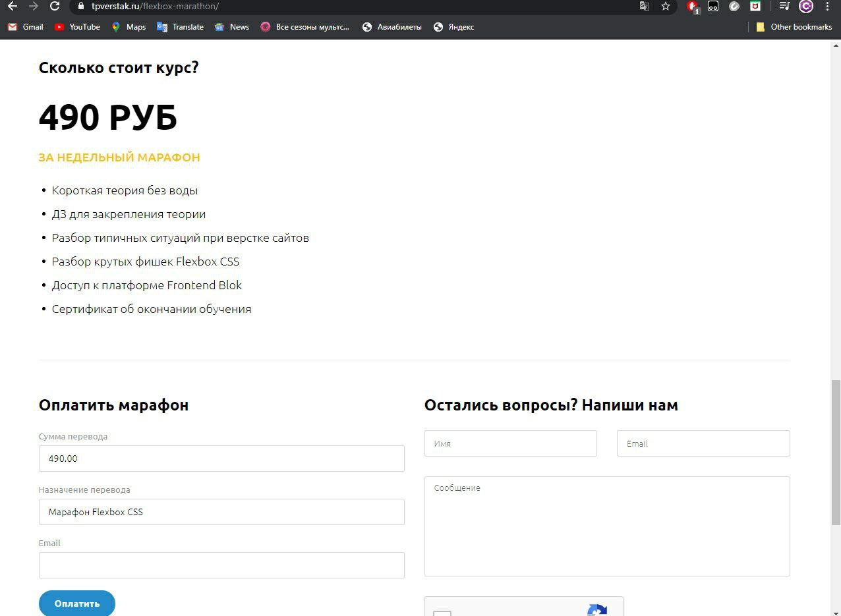Focus the Имя field in contact form
841x616 pixels.
pyautogui.click(x=511, y=443)
